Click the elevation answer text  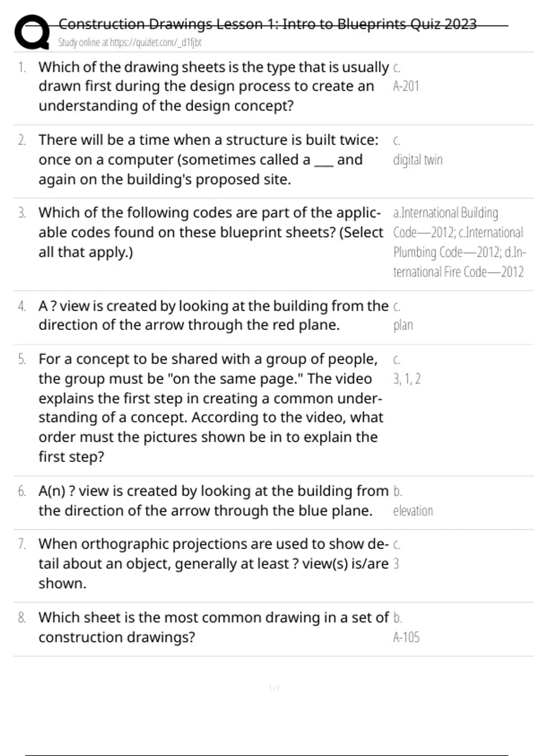413,511
